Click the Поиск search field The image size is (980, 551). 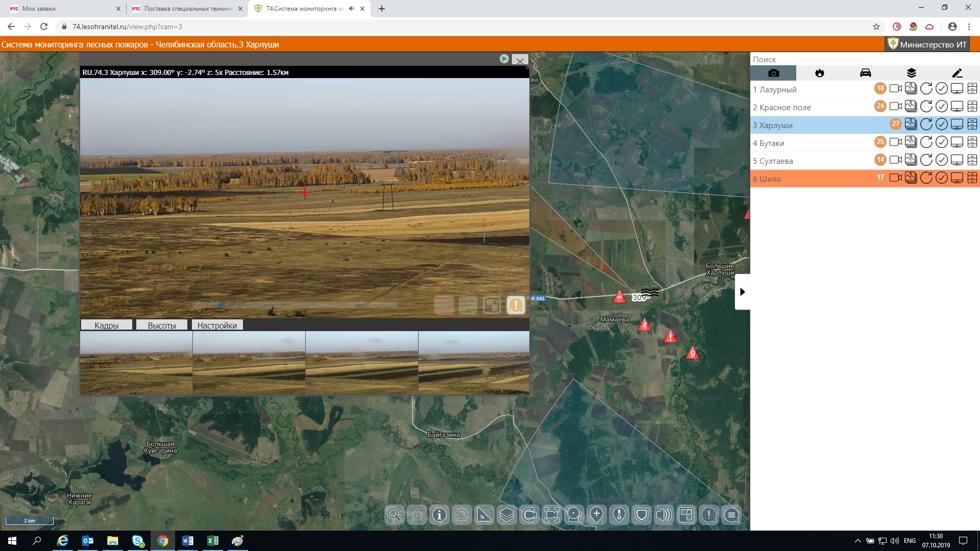click(x=817, y=60)
